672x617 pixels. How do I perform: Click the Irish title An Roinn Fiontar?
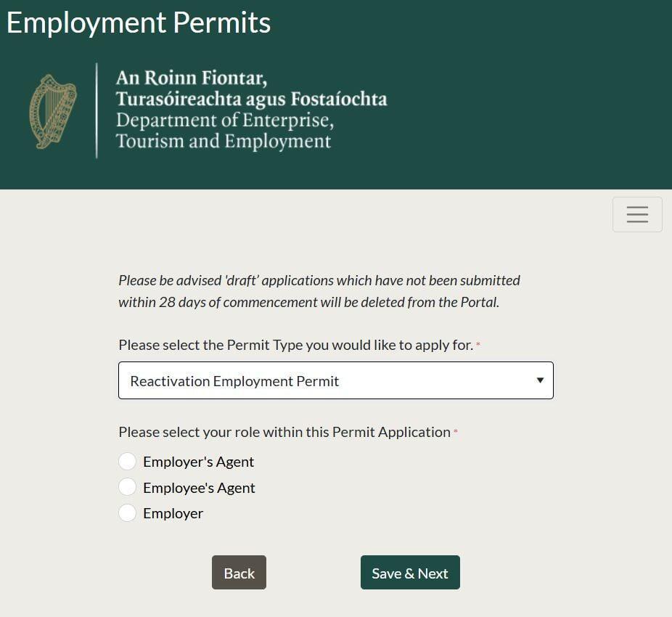tap(192, 78)
